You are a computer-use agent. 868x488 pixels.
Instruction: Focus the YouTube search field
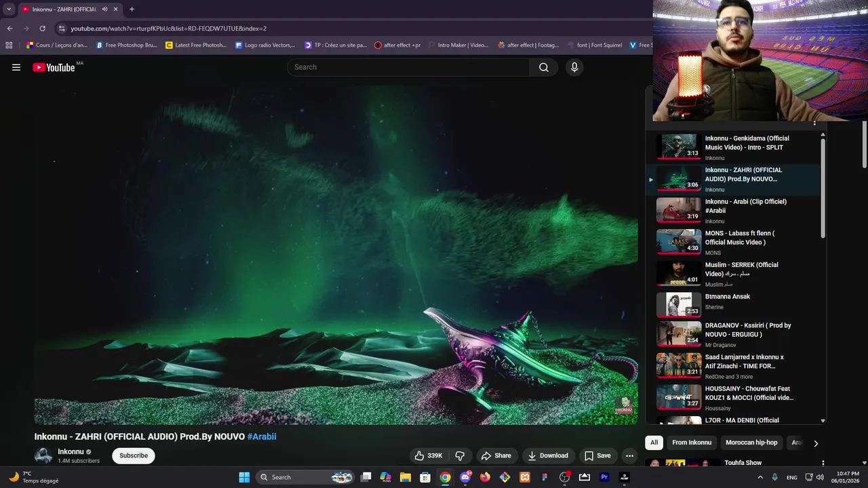[408, 67]
